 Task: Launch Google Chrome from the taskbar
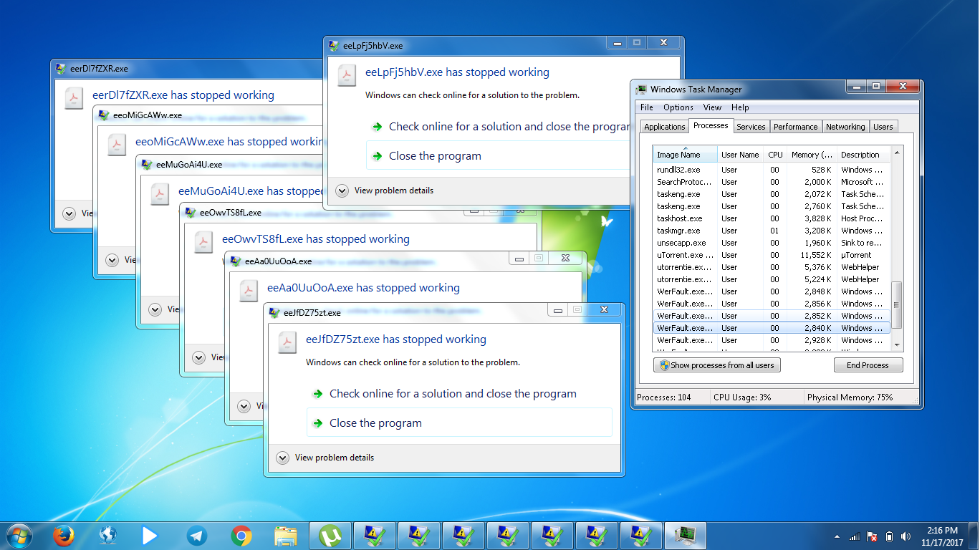tap(241, 536)
